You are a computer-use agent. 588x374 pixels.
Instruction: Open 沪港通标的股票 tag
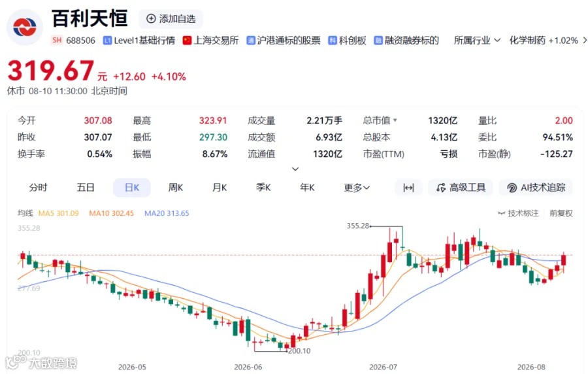(x=284, y=41)
